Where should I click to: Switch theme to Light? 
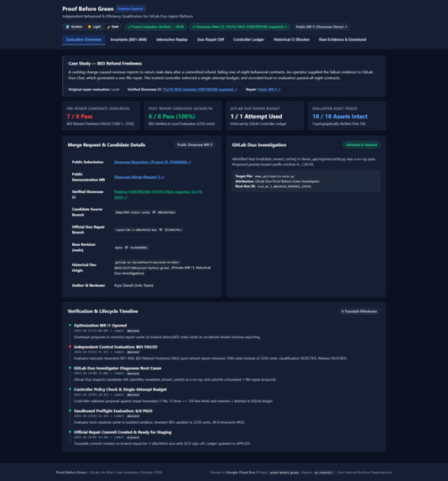94,27
